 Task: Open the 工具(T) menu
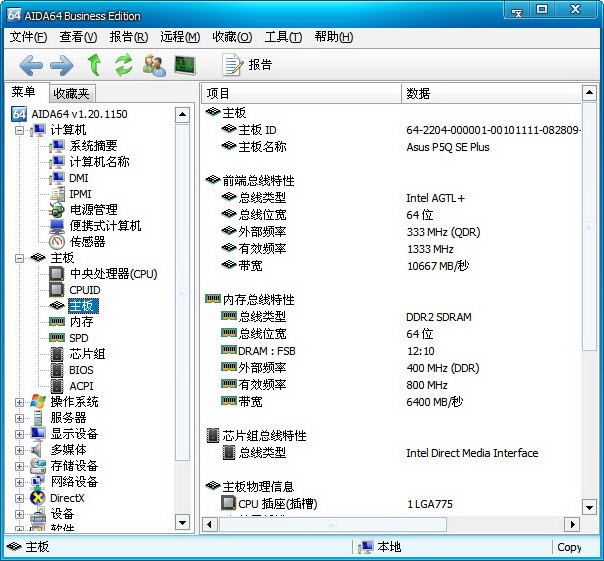tap(283, 37)
